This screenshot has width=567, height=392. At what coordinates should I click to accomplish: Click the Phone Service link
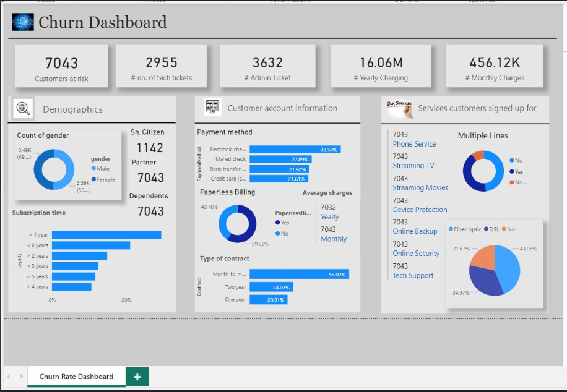pos(414,144)
